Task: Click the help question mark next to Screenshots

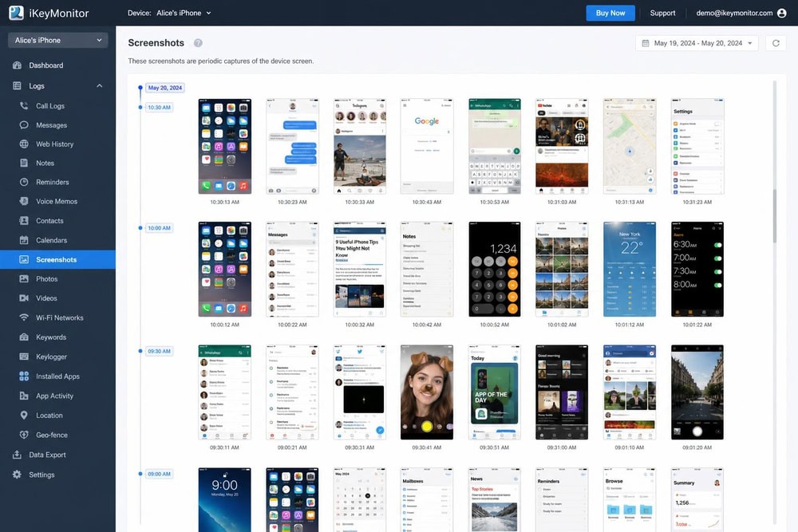Action: click(198, 43)
